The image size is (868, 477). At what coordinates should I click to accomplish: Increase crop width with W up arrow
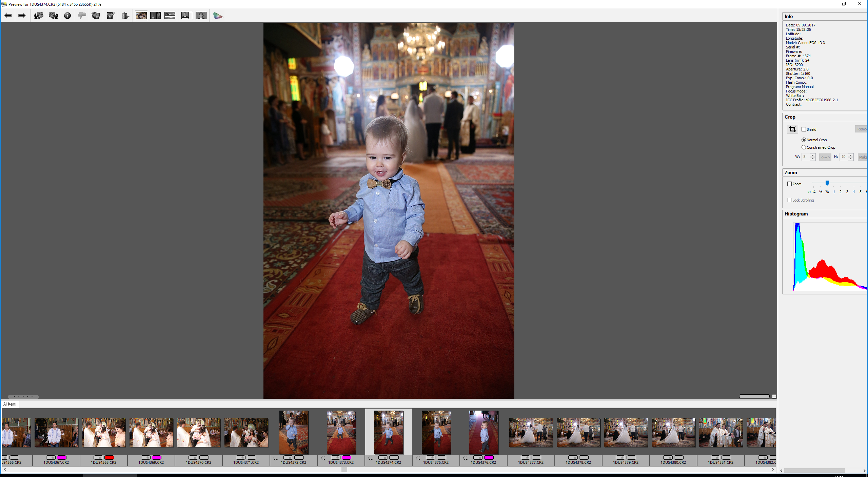[x=812, y=155]
